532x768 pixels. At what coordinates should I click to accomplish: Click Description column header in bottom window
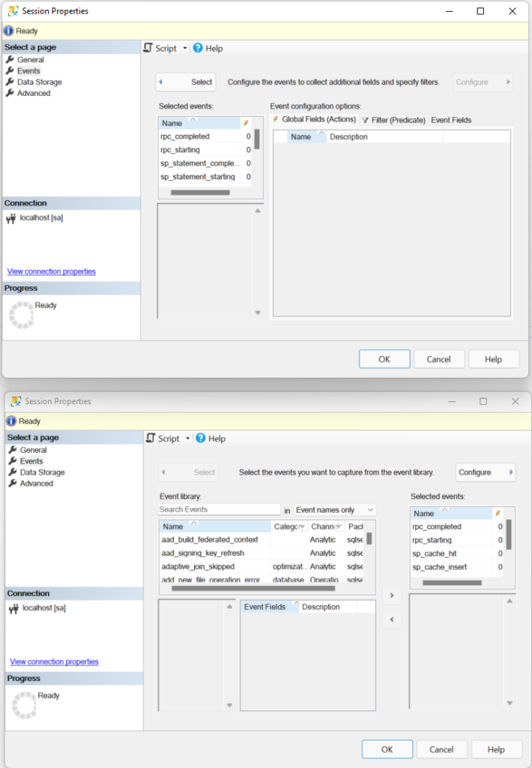(x=328, y=607)
